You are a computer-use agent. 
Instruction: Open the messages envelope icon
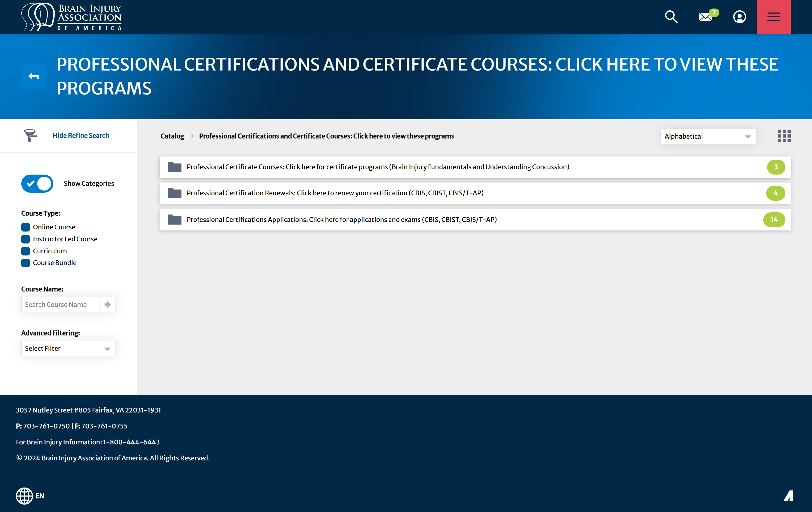click(x=705, y=17)
